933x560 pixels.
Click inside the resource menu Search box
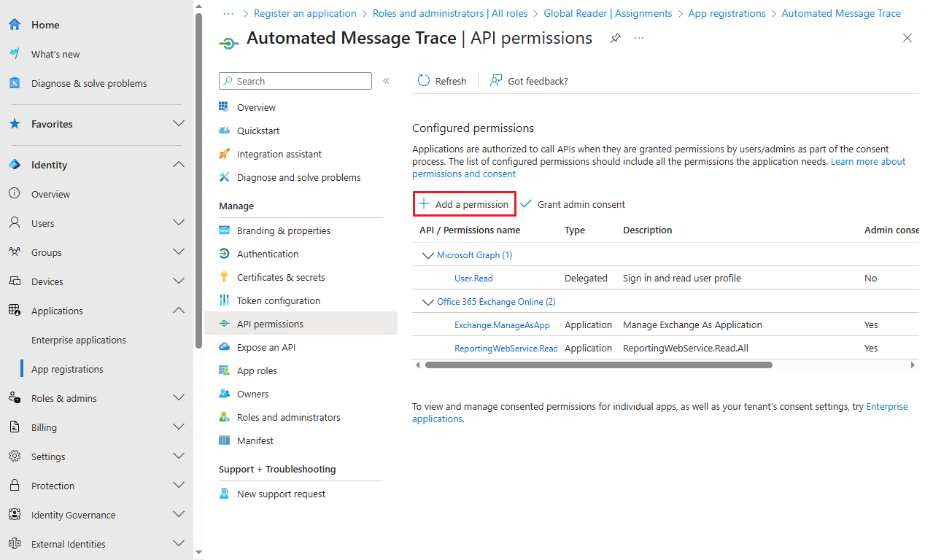pos(295,81)
